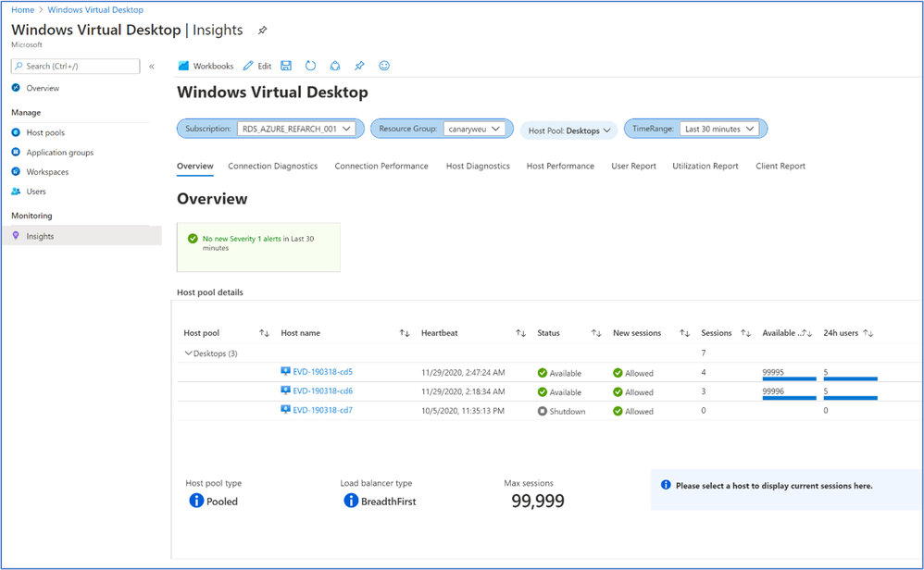Collapse the left navigation menu
Image resolution: width=924 pixels, height=570 pixels.
152,67
